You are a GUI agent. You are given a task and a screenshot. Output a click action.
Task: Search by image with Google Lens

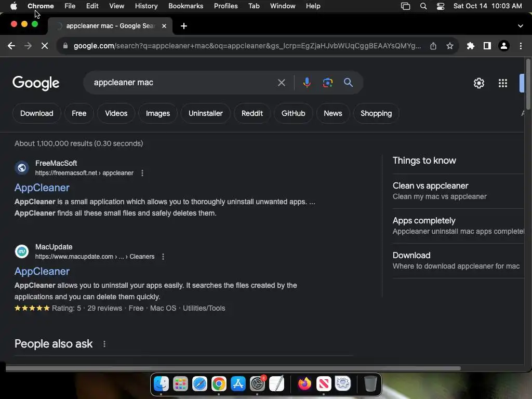(327, 83)
